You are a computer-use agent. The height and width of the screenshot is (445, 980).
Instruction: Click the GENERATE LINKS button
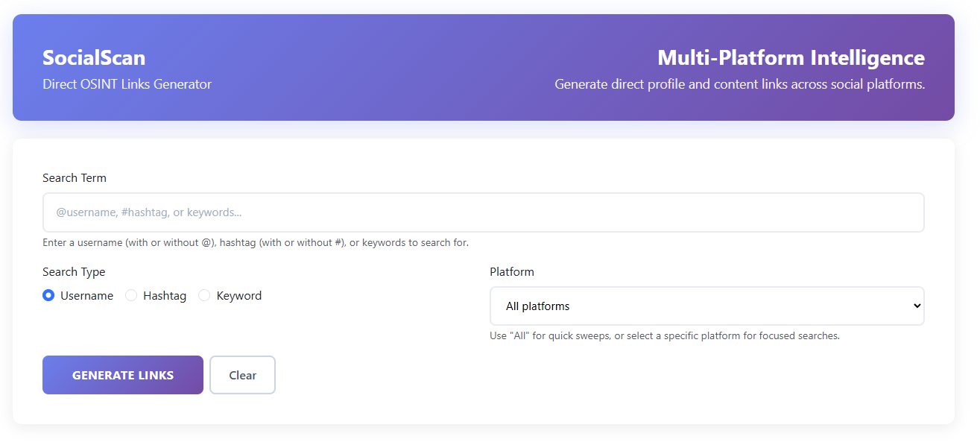122,374
